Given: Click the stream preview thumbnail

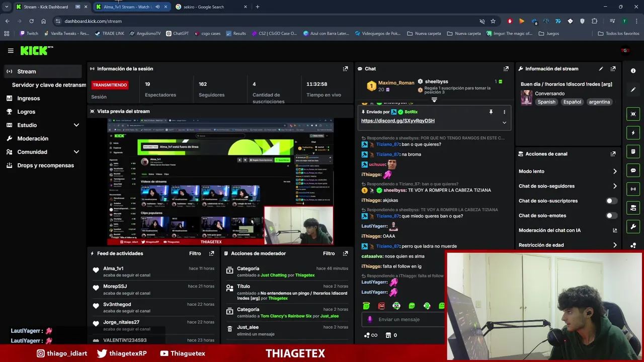Looking at the screenshot, I should tap(220, 182).
